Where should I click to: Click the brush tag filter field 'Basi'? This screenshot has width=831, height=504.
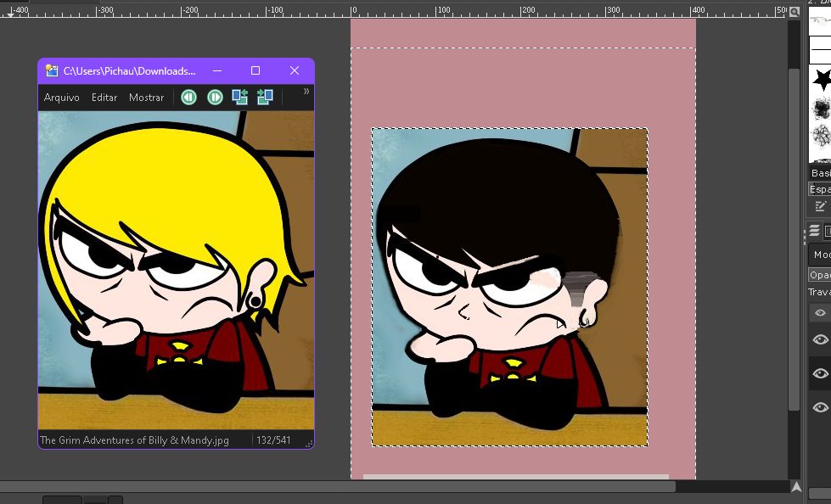coord(821,173)
